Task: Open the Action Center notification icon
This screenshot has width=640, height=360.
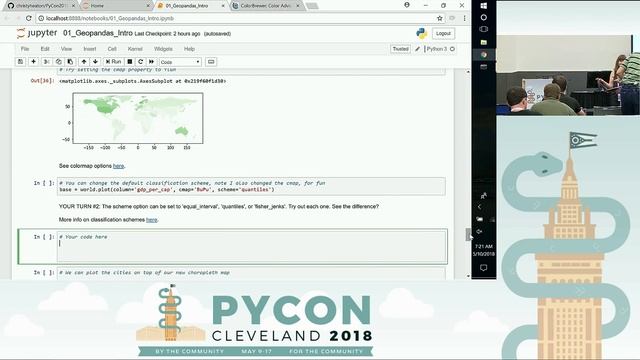Action: (x=484, y=268)
